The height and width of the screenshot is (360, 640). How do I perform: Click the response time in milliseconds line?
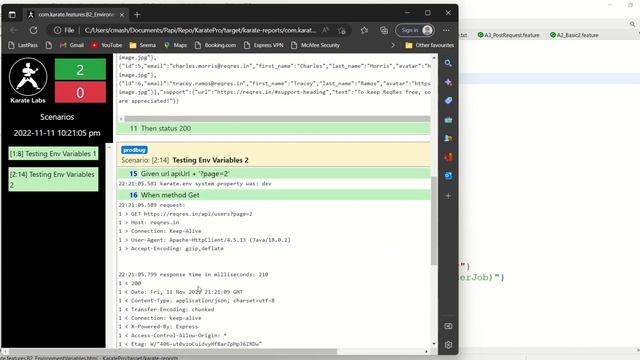click(x=193, y=275)
